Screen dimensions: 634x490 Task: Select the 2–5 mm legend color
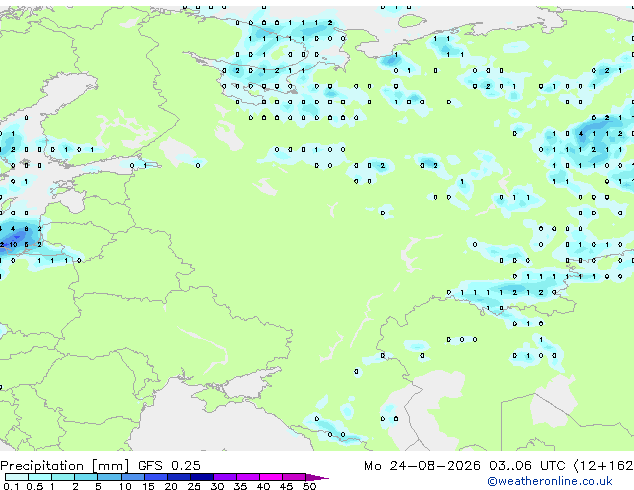tap(86, 477)
